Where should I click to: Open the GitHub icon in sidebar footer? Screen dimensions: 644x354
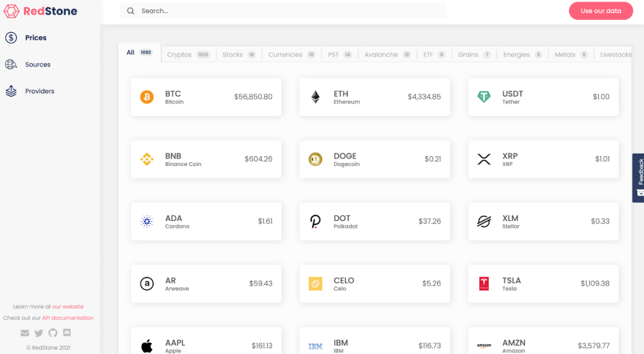(x=53, y=333)
